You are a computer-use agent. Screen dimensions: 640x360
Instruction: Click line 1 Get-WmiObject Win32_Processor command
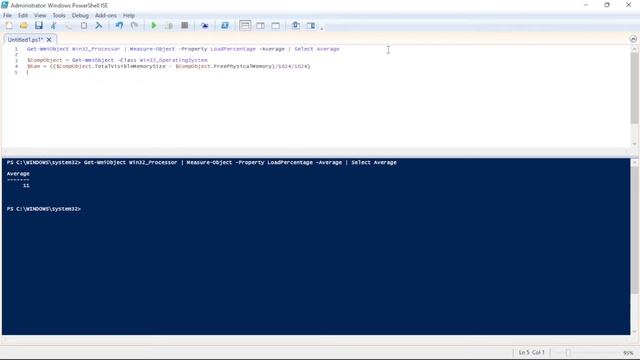(x=183, y=49)
